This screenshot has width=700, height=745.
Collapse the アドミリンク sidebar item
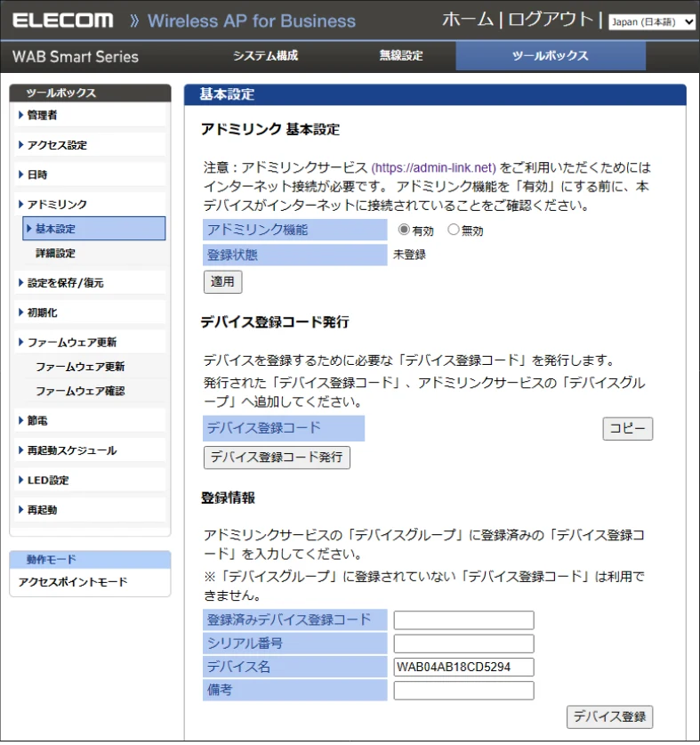click(90, 205)
